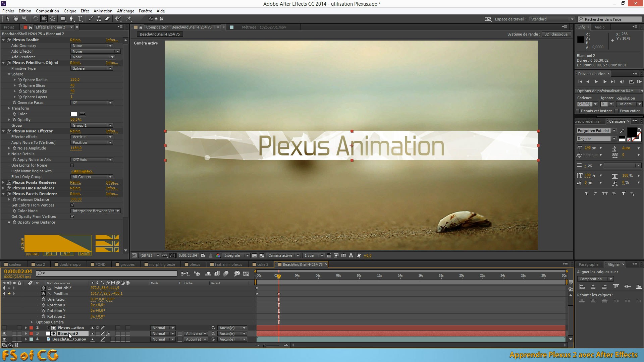Click the Infos button for Plexus Lines Renderer
Image resolution: width=644 pixels, height=362 pixels.
[x=111, y=188]
